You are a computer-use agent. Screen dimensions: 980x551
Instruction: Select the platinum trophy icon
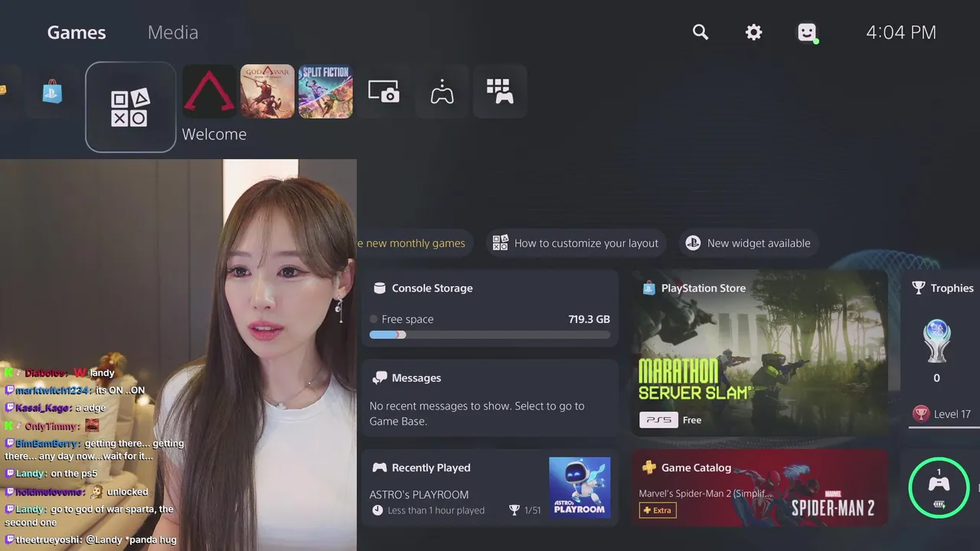pyautogui.click(x=937, y=341)
